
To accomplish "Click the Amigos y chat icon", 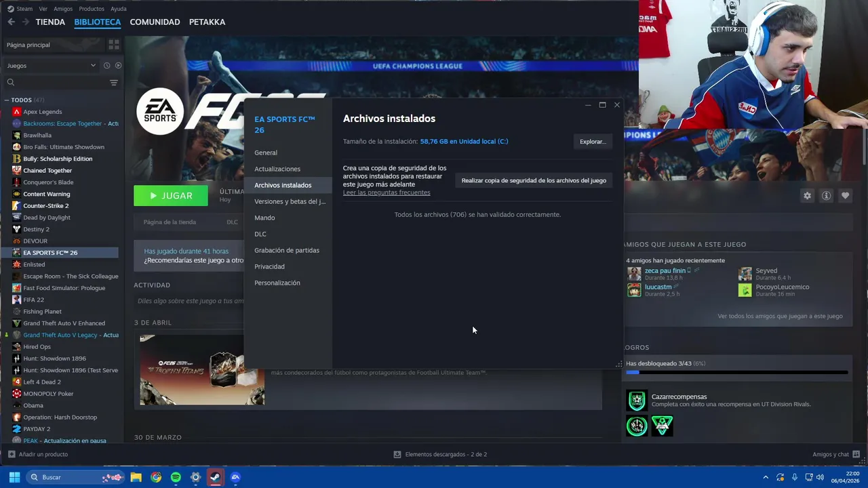I will (856, 454).
